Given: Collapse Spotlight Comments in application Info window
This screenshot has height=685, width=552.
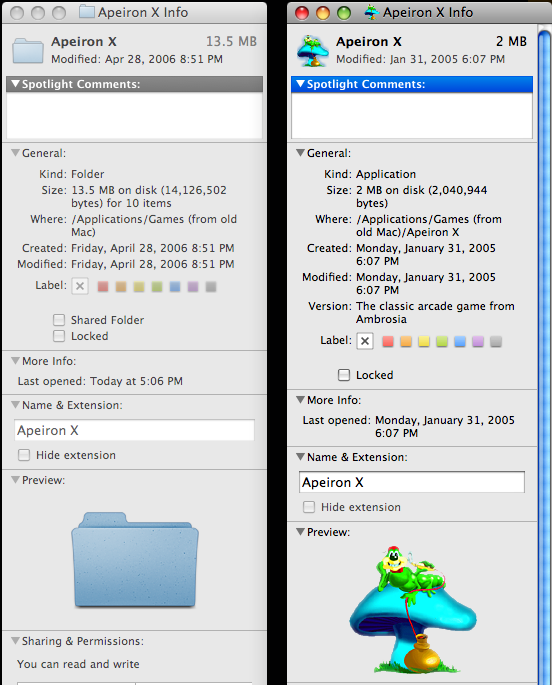Looking at the screenshot, I should 300,83.
